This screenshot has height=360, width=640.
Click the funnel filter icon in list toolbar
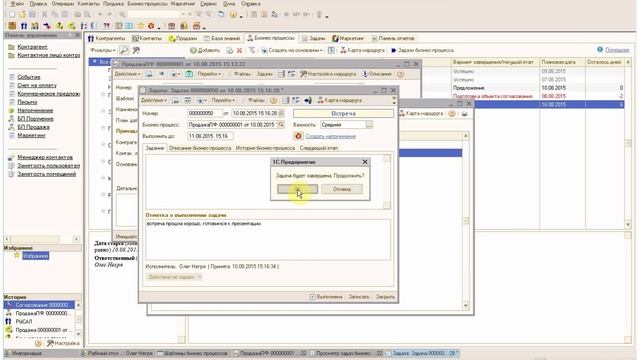pyautogui.click(x=252, y=51)
